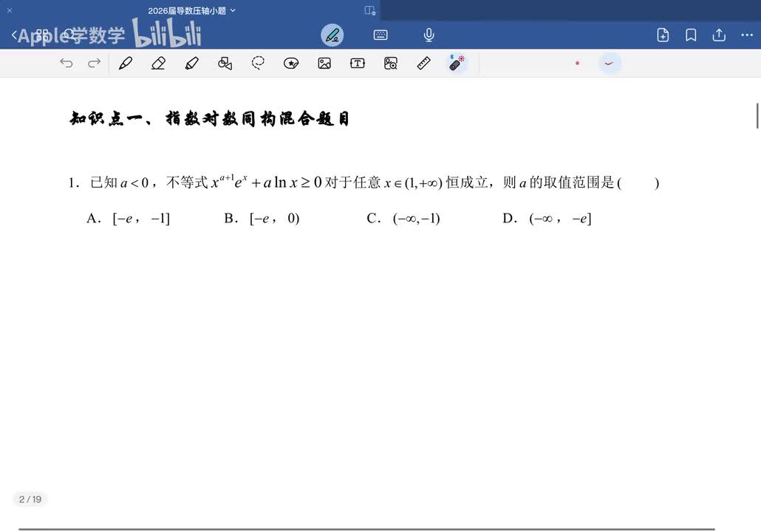Choose the Shapes tool

point(225,63)
